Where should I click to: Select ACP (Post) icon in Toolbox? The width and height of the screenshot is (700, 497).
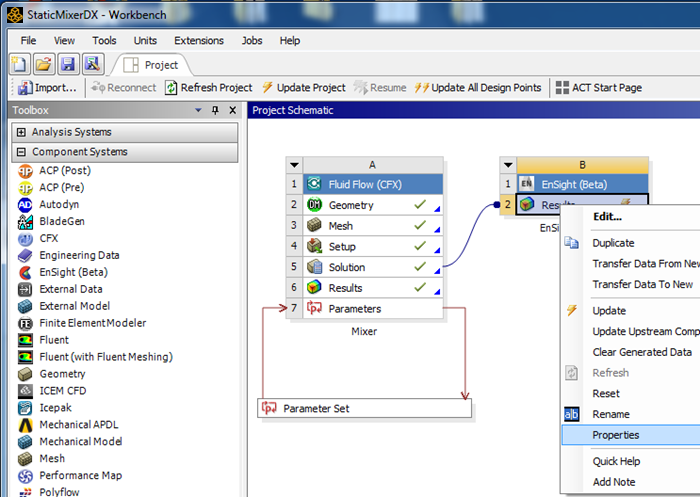click(x=25, y=171)
